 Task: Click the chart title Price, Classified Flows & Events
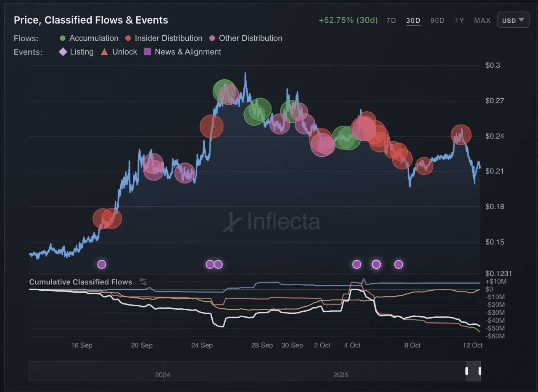tap(91, 20)
